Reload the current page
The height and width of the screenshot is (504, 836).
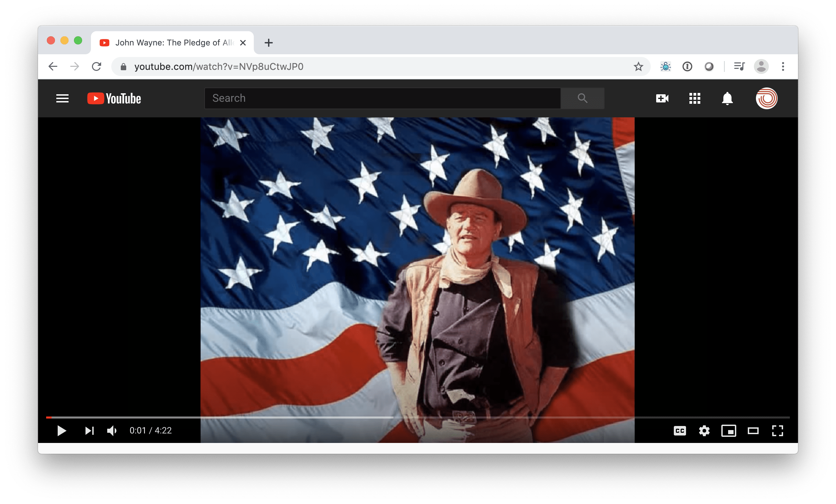point(97,66)
